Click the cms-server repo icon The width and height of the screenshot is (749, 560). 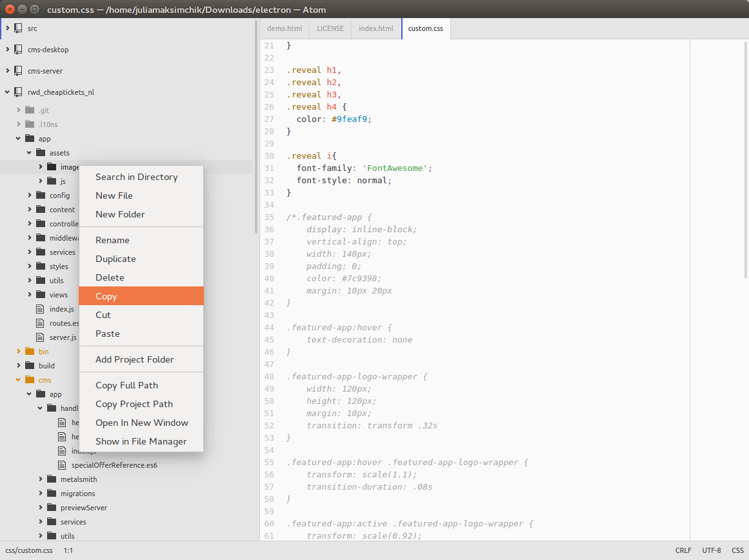click(18, 71)
